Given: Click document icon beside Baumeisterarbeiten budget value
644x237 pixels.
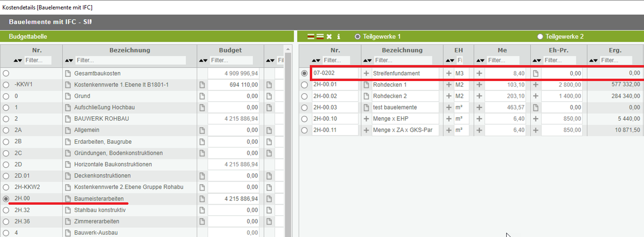Looking at the screenshot, I should [202, 199].
